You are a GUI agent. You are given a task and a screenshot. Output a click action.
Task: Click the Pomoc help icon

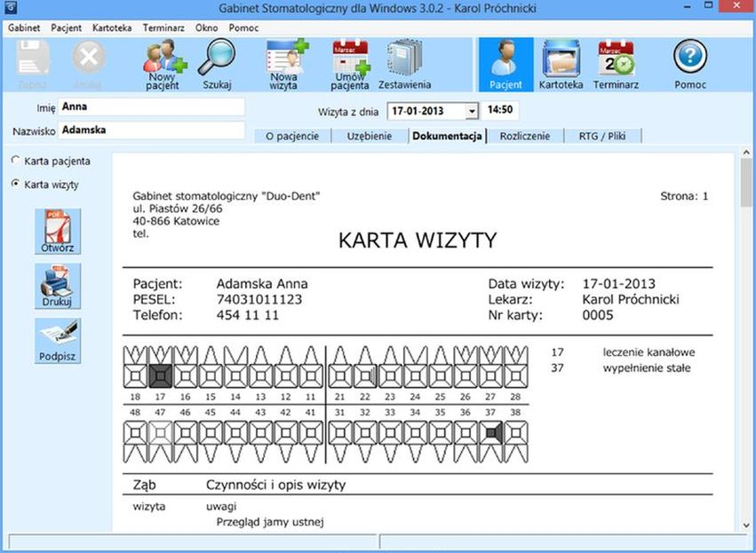[x=690, y=60]
